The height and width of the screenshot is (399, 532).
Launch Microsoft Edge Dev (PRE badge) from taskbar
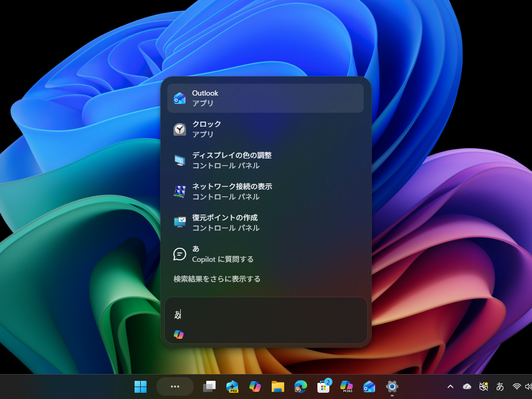coord(232,387)
